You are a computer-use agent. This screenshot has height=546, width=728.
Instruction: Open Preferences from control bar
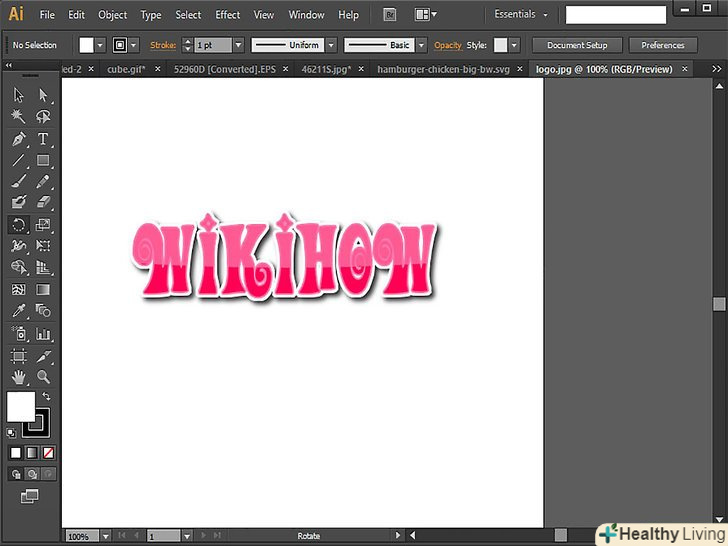pos(663,45)
